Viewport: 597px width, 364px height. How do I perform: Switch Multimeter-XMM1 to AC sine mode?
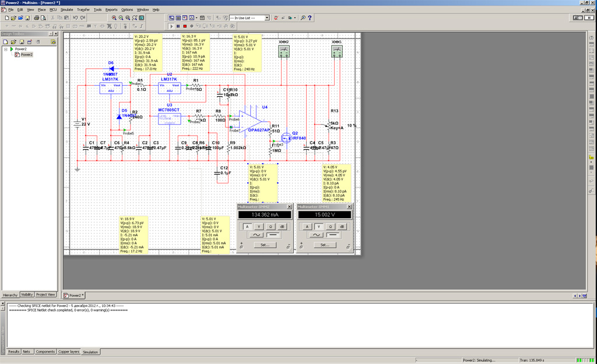pos(316,235)
